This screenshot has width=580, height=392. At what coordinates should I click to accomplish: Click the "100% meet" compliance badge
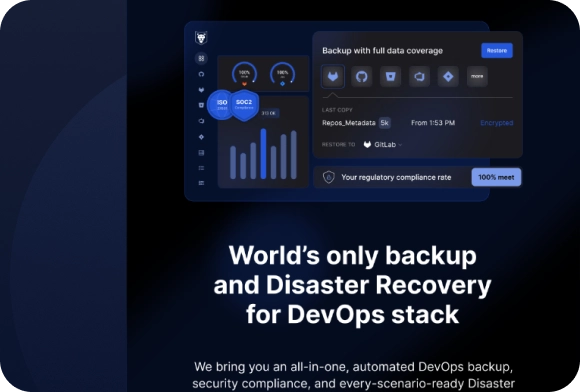496,177
